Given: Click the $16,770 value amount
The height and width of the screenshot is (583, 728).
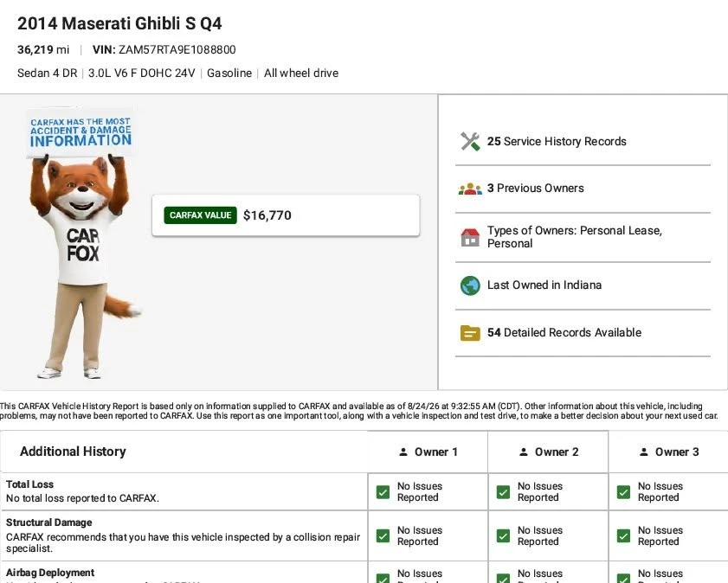Looking at the screenshot, I should (x=267, y=215).
